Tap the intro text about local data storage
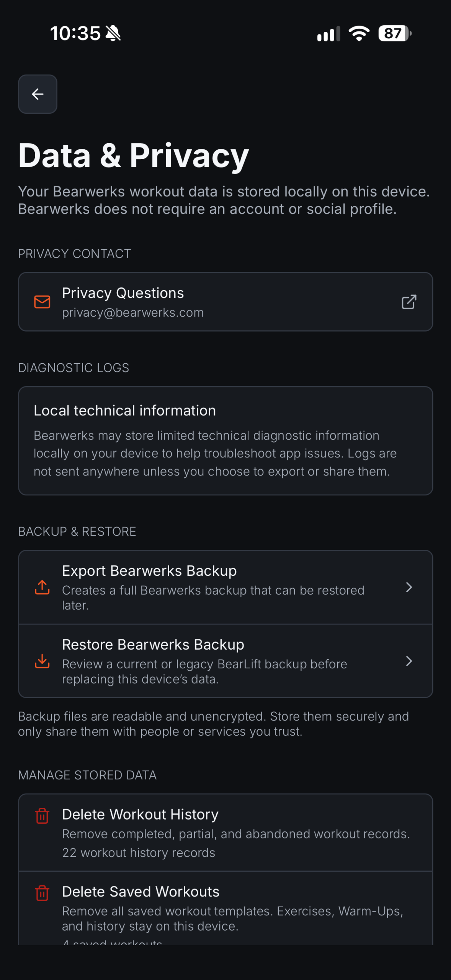 coord(224,200)
